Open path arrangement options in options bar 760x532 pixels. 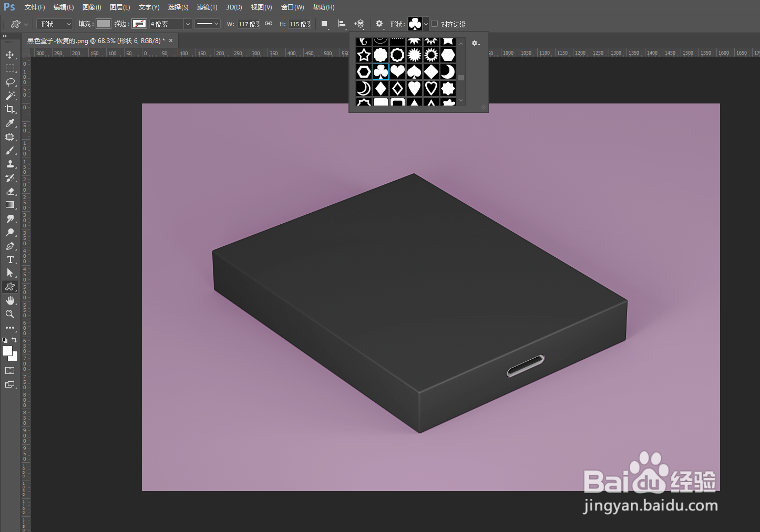[360, 24]
